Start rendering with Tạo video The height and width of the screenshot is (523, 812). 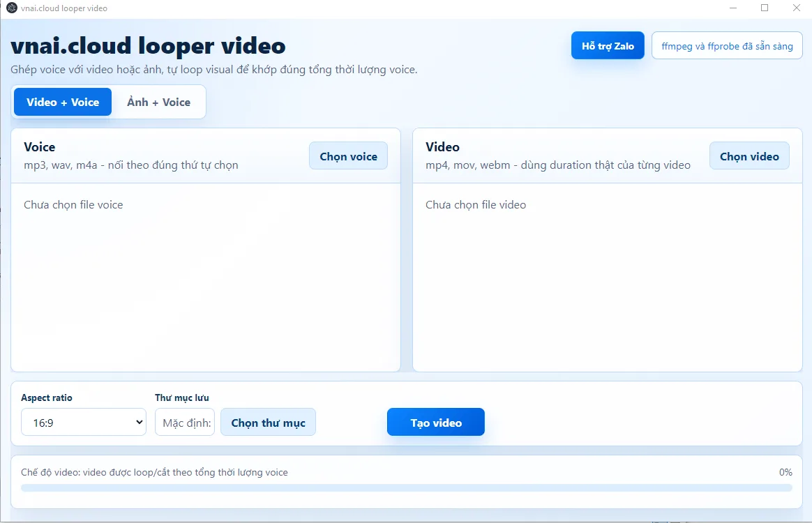coord(435,422)
